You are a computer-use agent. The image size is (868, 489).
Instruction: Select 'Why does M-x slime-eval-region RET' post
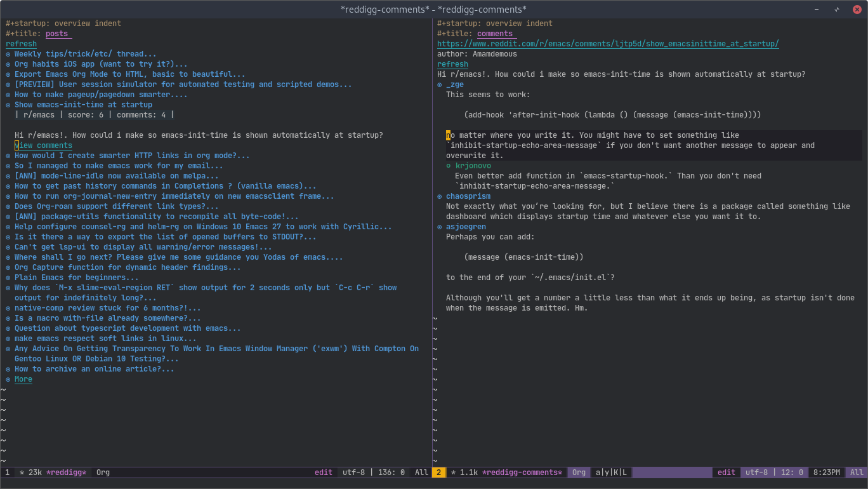tap(206, 293)
